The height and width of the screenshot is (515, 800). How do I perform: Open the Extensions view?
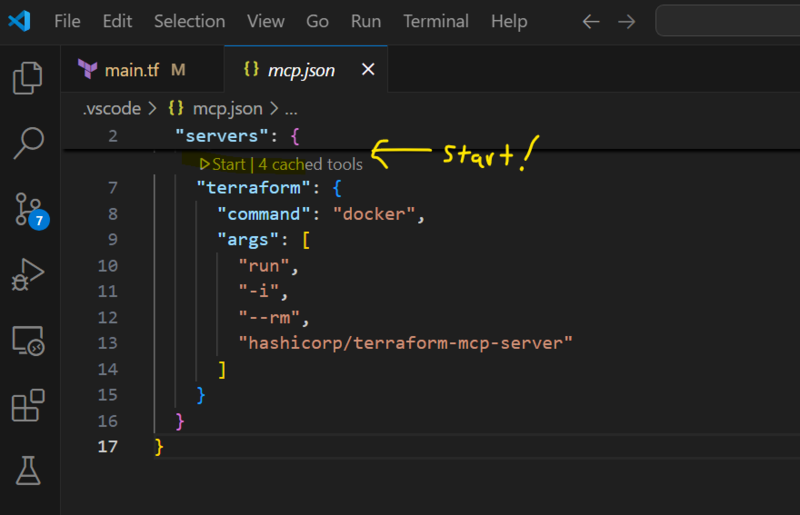pyautogui.click(x=28, y=405)
